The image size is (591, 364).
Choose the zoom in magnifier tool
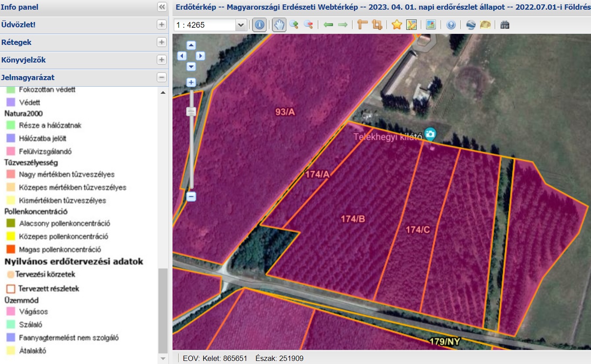click(x=294, y=25)
